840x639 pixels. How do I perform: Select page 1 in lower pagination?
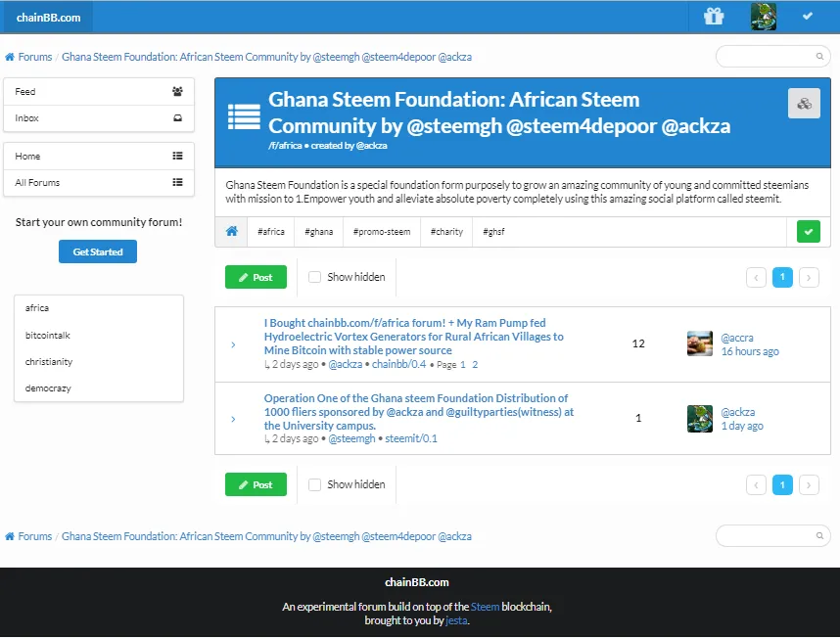click(x=782, y=484)
